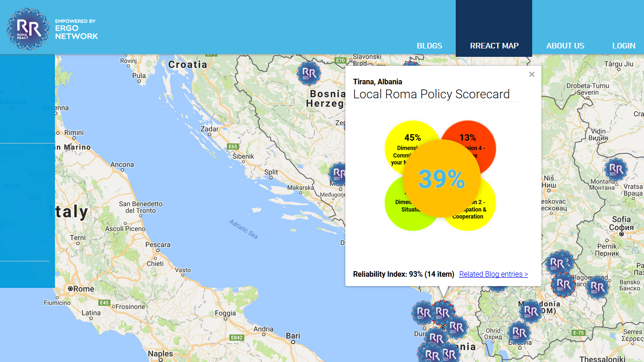Open the RREACT MAP tab
The image size is (644, 362).
[494, 46]
